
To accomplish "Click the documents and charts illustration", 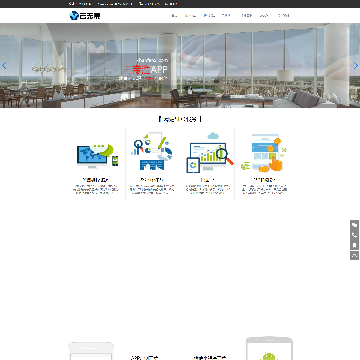I will coord(152,152).
